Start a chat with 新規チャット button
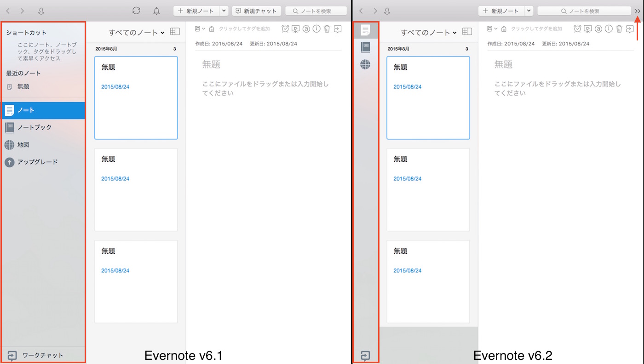This screenshot has height=364, width=644. 257,11
